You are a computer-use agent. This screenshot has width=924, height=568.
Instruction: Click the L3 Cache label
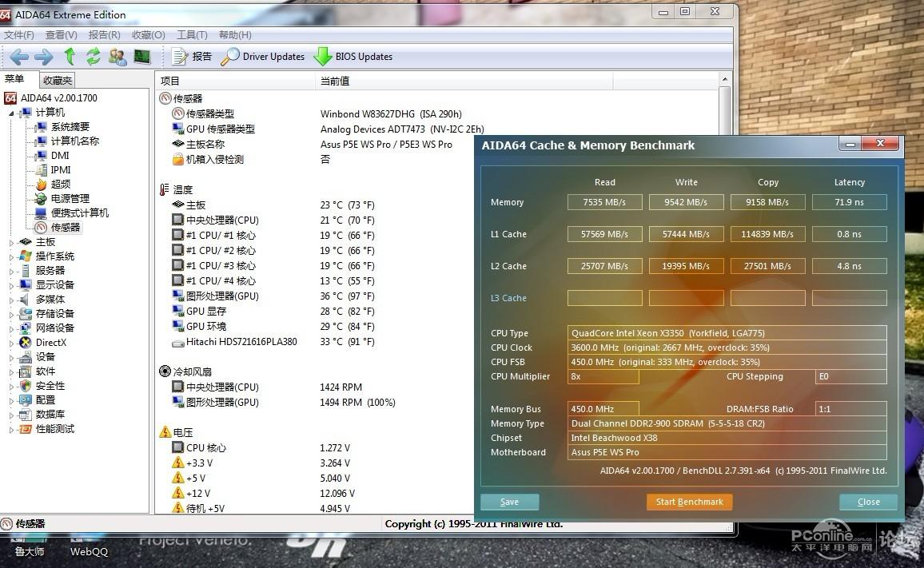pos(508,298)
